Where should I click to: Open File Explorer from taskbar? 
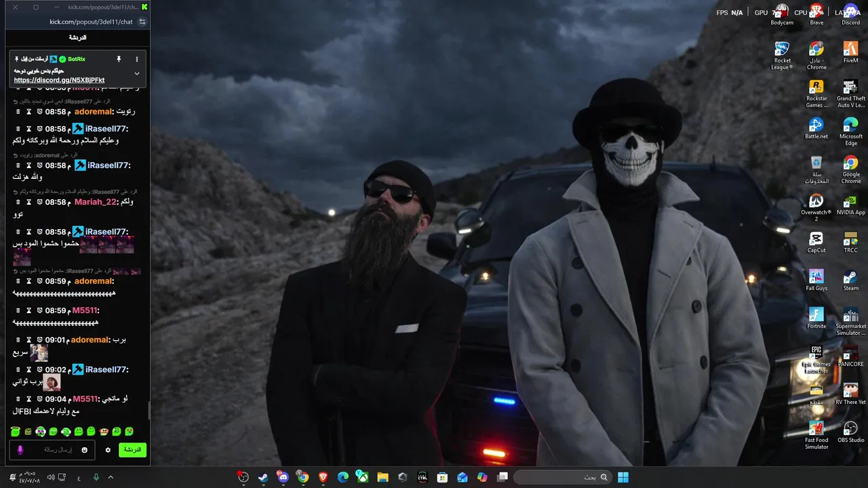coord(382,477)
